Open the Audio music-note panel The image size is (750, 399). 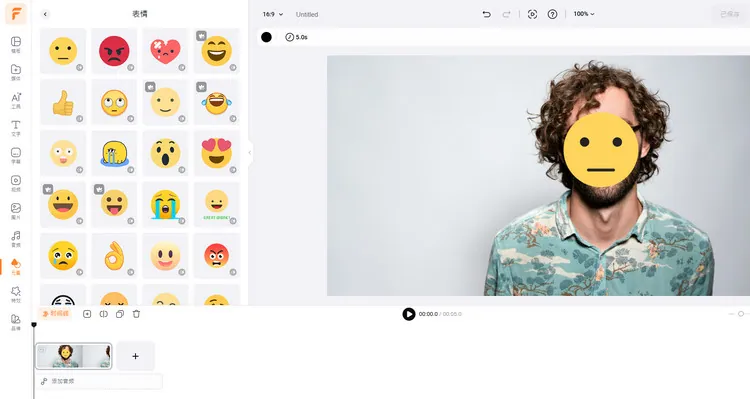coord(16,239)
